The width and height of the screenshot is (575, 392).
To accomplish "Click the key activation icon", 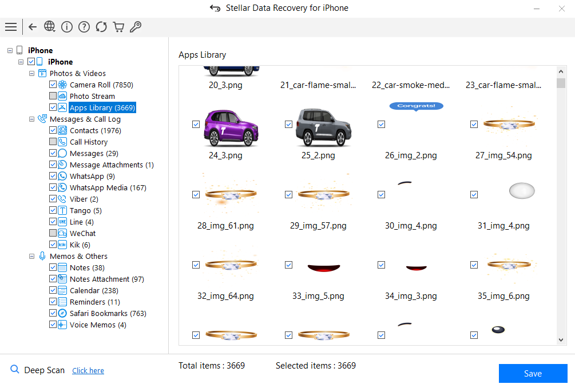I will 136,27.
